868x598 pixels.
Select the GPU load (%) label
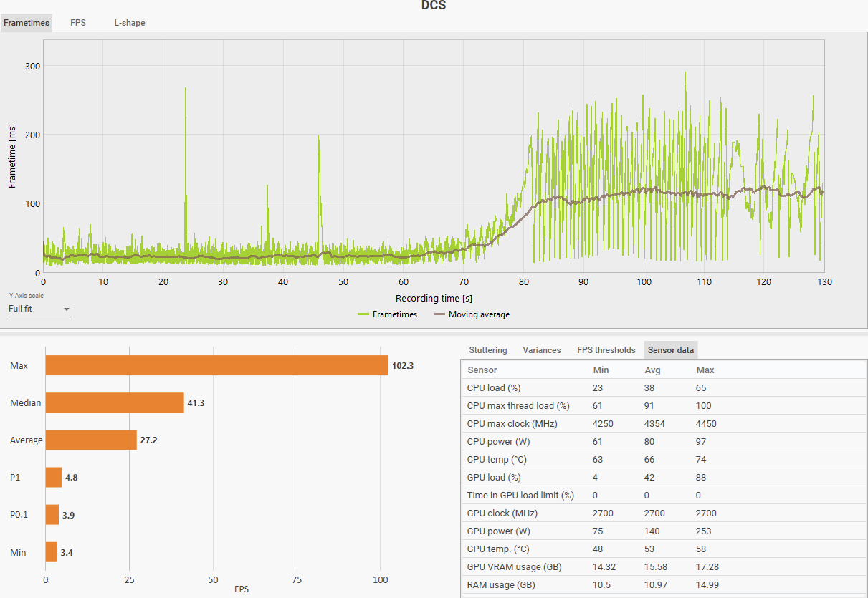(x=495, y=478)
